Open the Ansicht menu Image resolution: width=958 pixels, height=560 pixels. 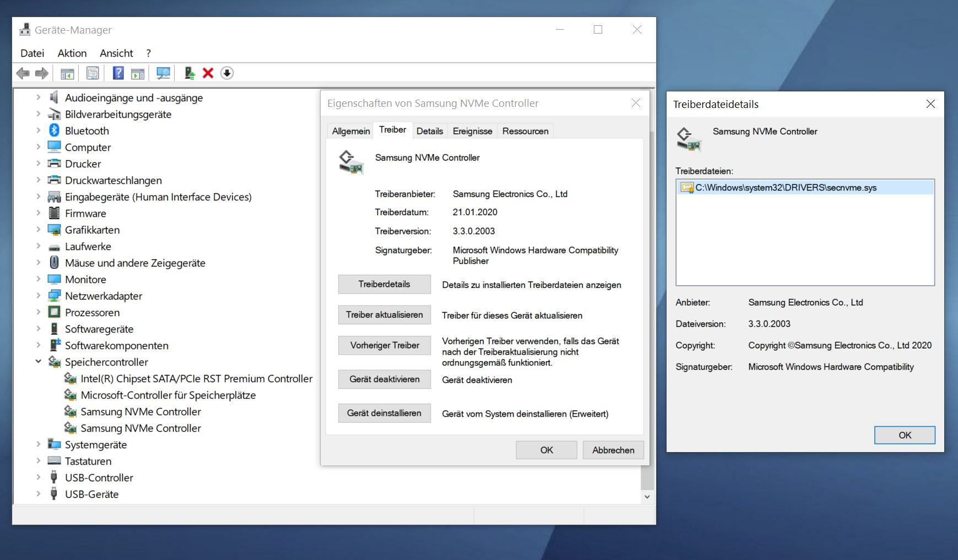(116, 53)
